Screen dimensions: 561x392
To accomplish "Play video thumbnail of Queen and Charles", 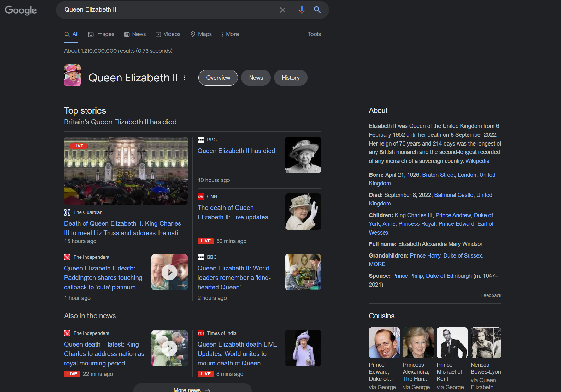I will pos(169,348).
